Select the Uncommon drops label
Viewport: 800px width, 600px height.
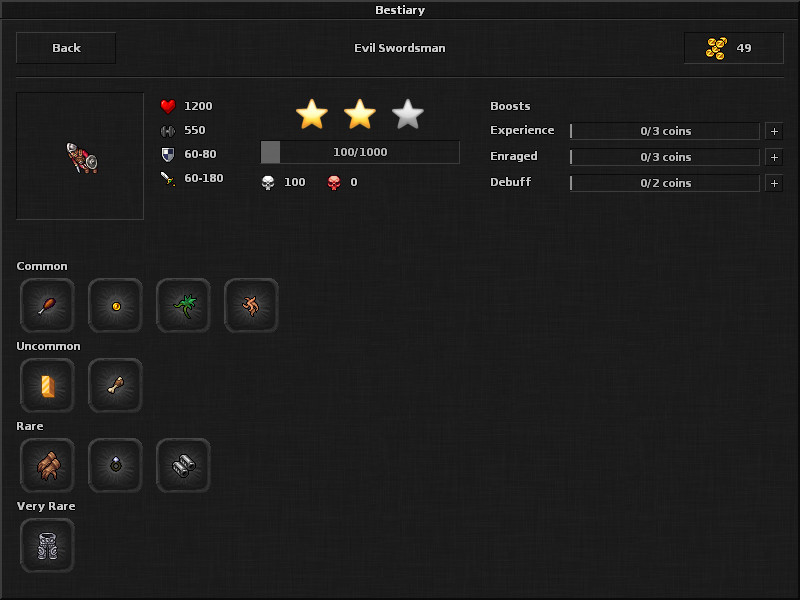(48, 346)
